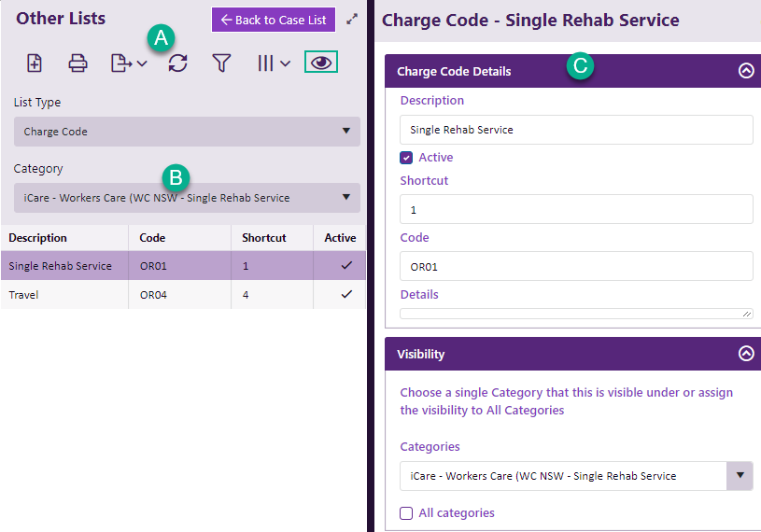Enable the All categories checkbox
This screenshot has width=761, height=532.
point(406,512)
